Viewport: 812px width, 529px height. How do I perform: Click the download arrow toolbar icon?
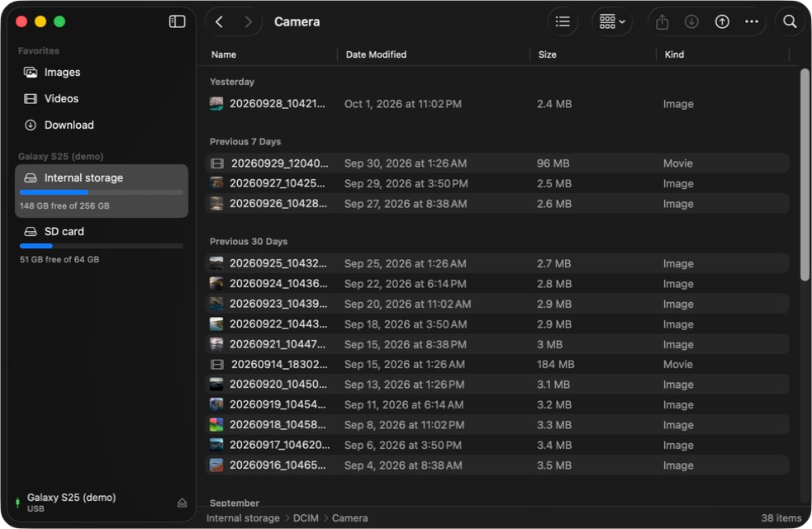(691, 21)
